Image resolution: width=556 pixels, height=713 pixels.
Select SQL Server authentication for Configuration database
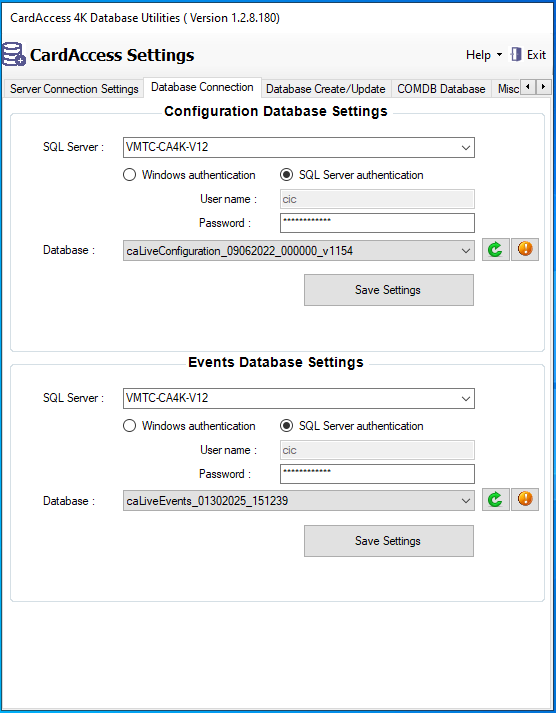[x=286, y=175]
